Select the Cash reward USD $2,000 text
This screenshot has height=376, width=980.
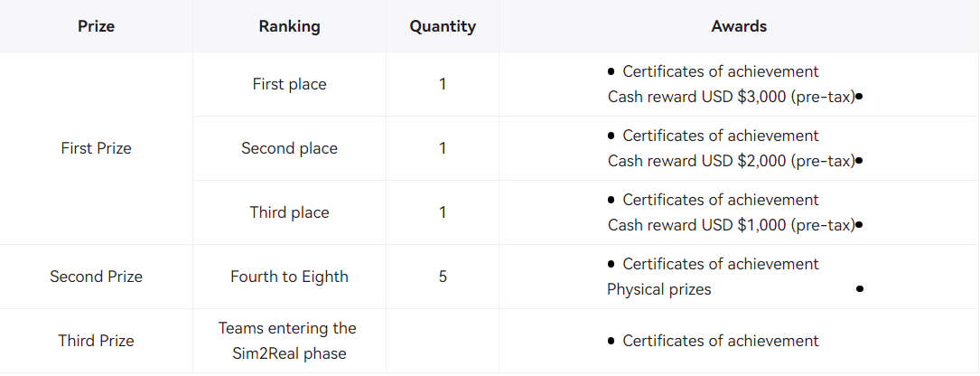pos(731,161)
